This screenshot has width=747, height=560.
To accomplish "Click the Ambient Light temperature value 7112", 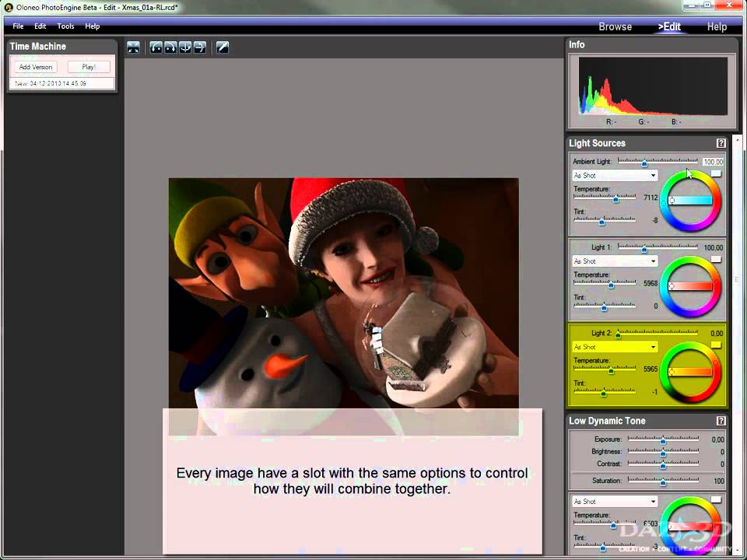I will click(651, 197).
